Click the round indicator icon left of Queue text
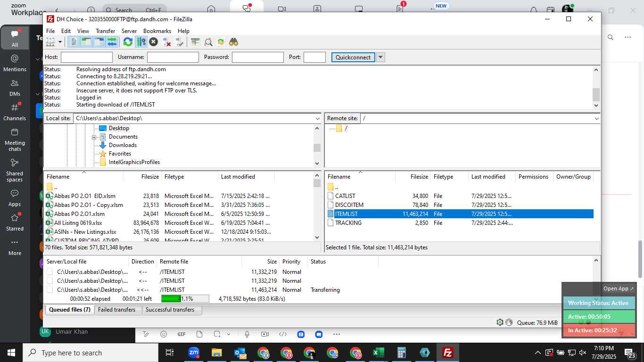644x362 pixels. click(509, 322)
